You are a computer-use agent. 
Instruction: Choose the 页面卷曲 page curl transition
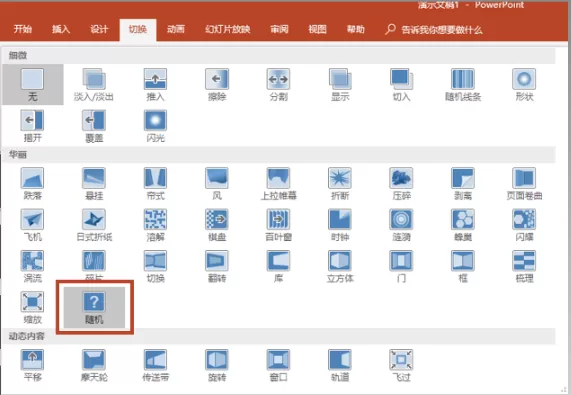click(524, 184)
